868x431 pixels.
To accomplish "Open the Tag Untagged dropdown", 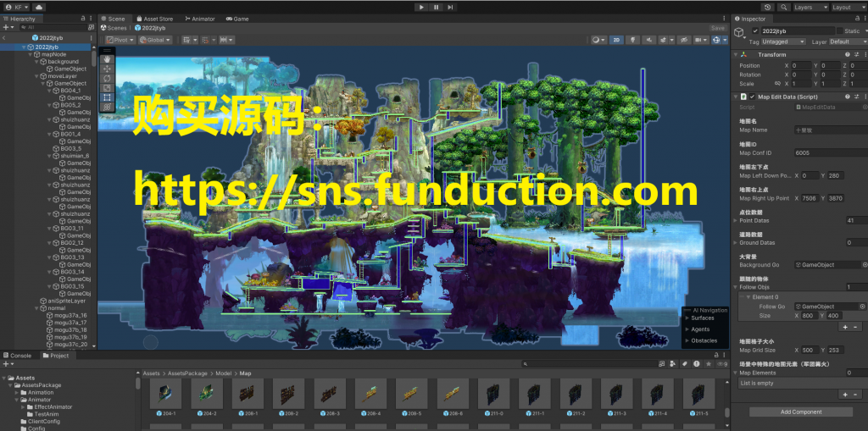I will 783,41.
